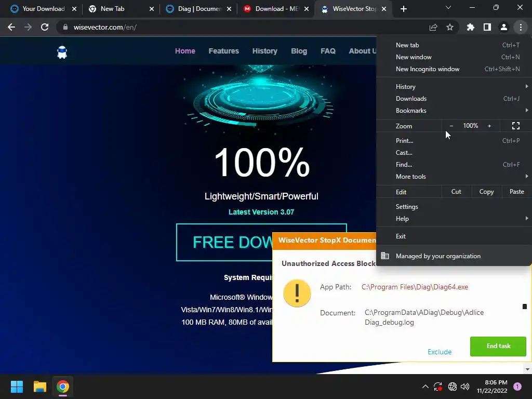Click the share page icon
This screenshot has width=532, height=399.
click(433, 27)
